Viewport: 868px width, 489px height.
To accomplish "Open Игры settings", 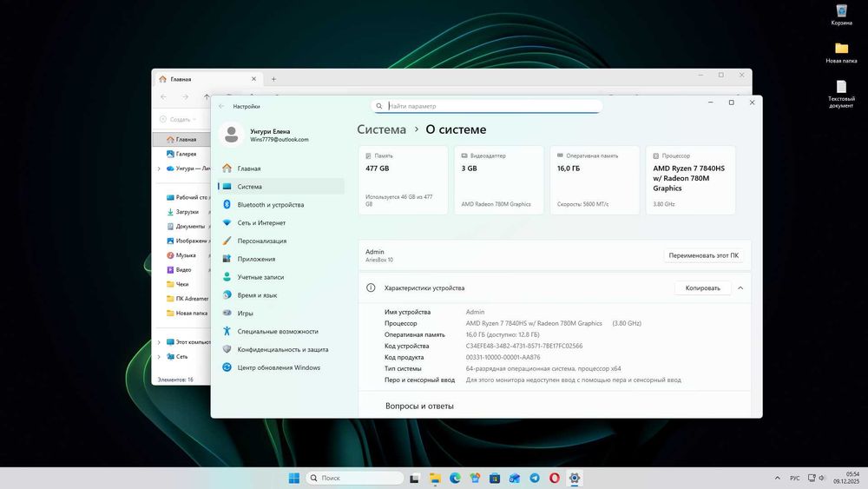I will click(x=280, y=313).
